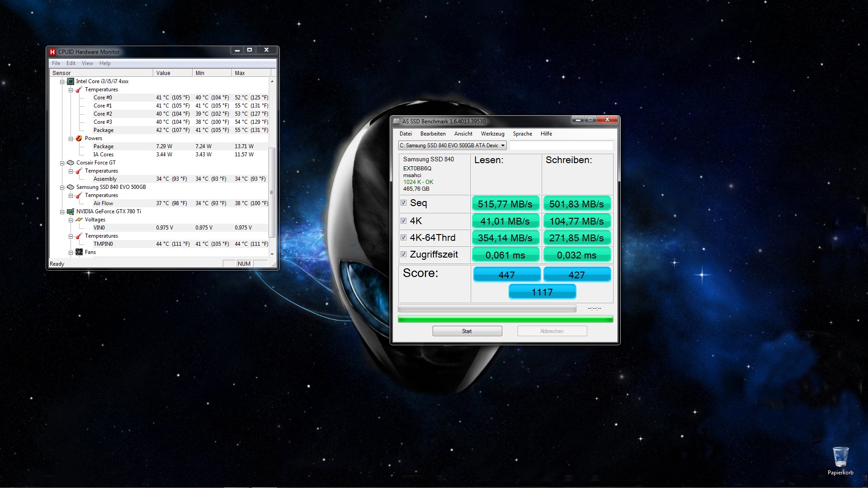
Task: Disable the Zugriffszeit test checkbox
Action: click(403, 254)
